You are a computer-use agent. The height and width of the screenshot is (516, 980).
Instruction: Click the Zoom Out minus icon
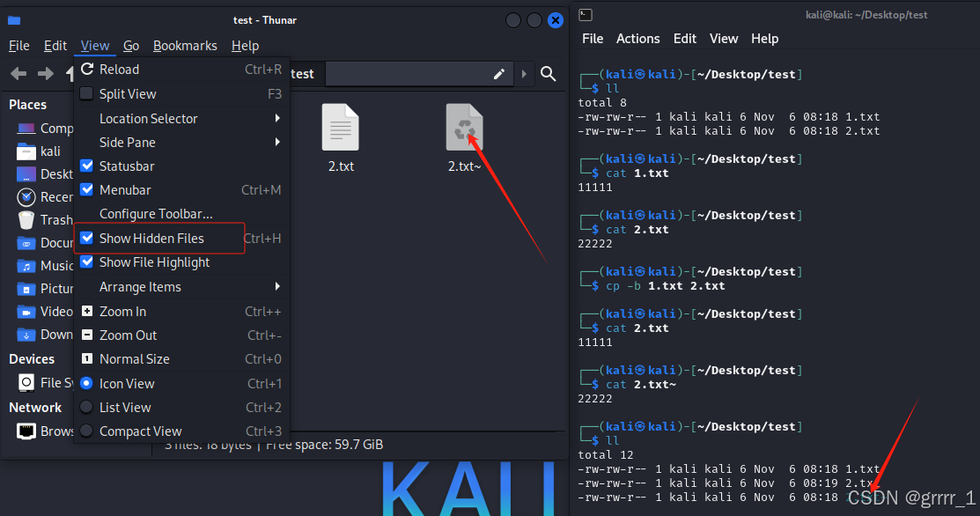pos(87,335)
